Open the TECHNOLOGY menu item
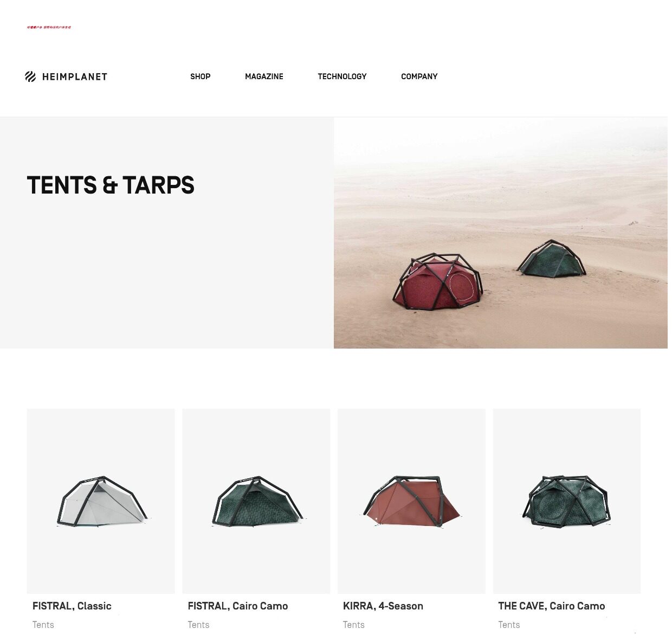The height and width of the screenshot is (642, 672). tap(342, 76)
